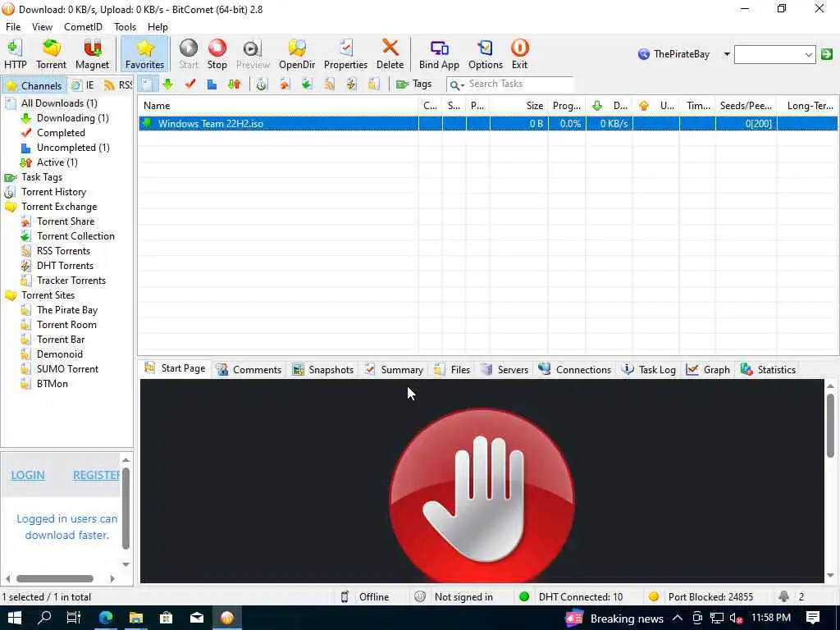The image size is (840, 630).
Task: Click Port Blocked status indicator
Action: pyautogui.click(x=701, y=597)
